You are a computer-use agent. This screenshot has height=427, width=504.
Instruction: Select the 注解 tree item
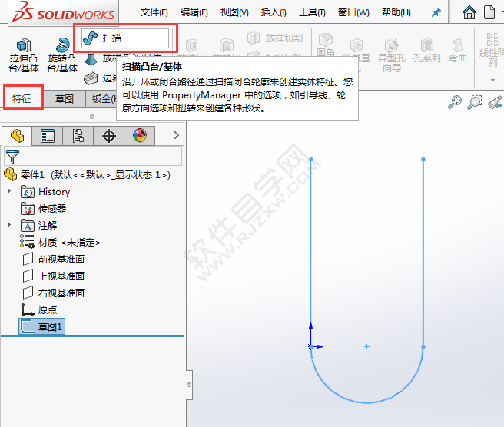[39, 226]
